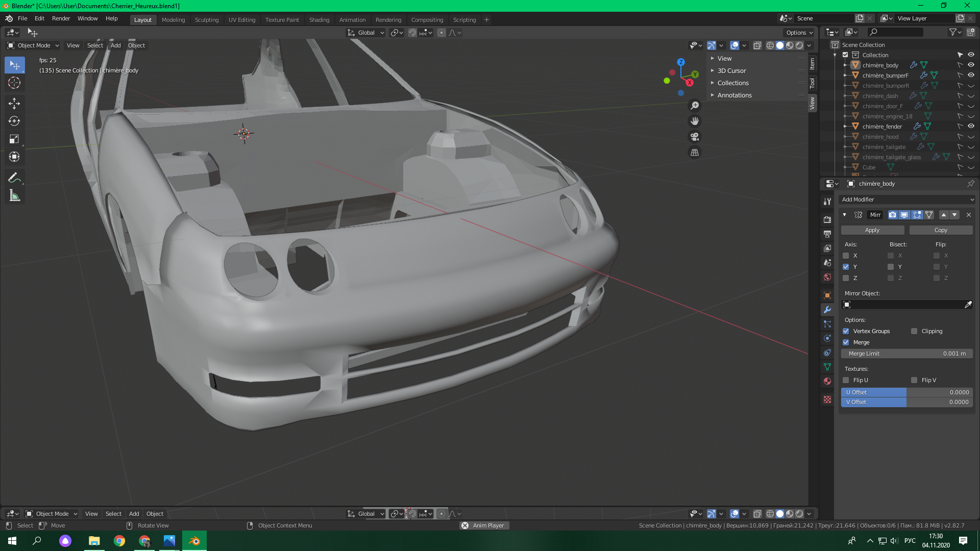Switch to perspective/orthographic grid view icon
The width and height of the screenshot is (980, 551).
click(695, 153)
